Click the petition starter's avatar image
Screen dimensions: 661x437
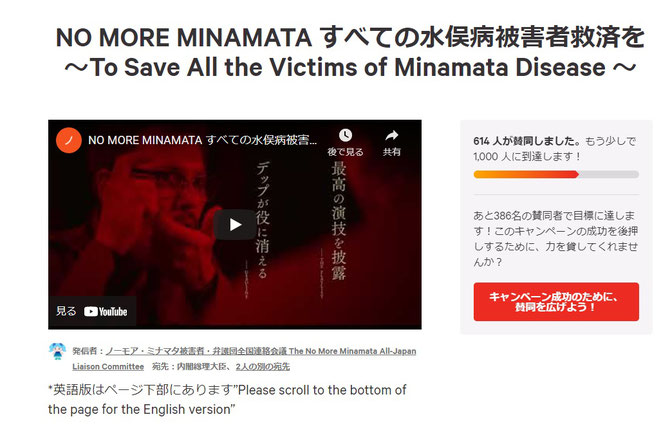(x=57, y=351)
